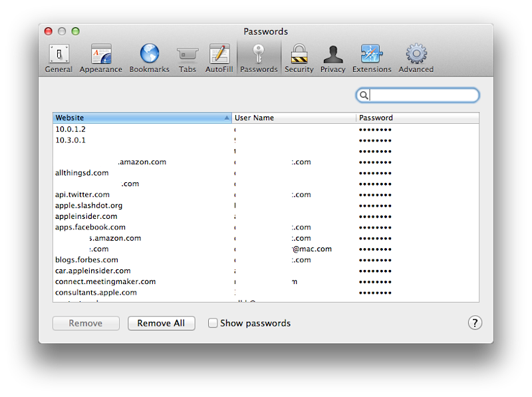Select the appleinsider.com entry
The height and width of the screenshot is (397, 532).
pos(265,216)
